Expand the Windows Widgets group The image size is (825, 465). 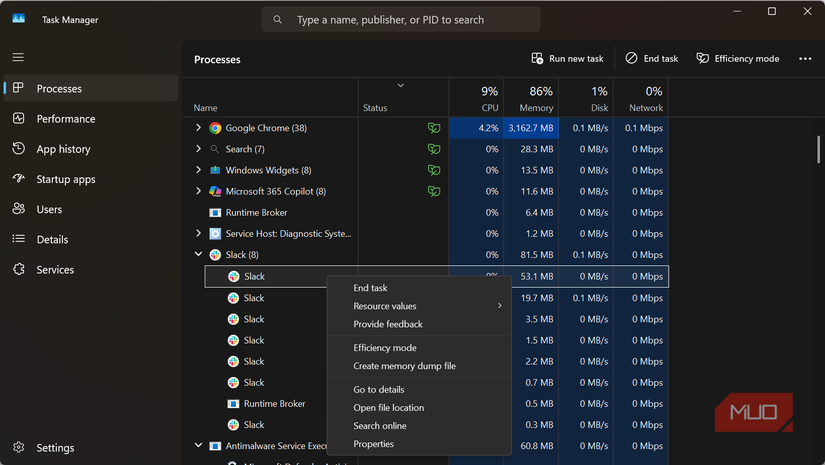tap(198, 169)
